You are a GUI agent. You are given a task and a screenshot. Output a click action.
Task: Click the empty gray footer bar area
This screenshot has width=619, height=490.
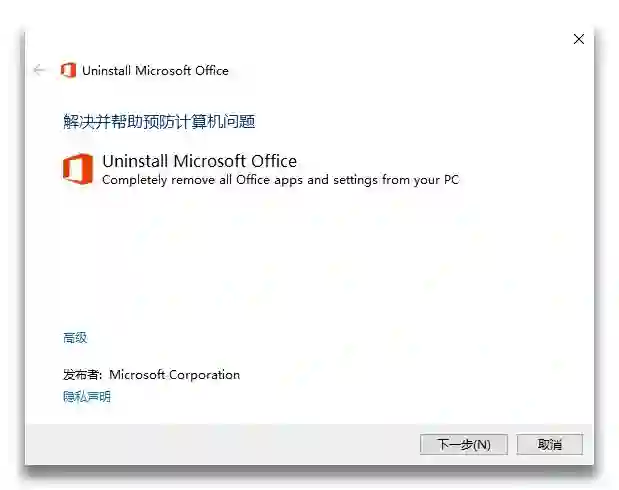point(221,445)
